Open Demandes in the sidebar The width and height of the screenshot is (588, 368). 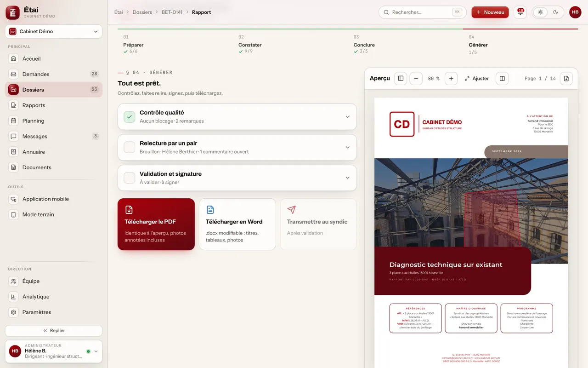54,74
